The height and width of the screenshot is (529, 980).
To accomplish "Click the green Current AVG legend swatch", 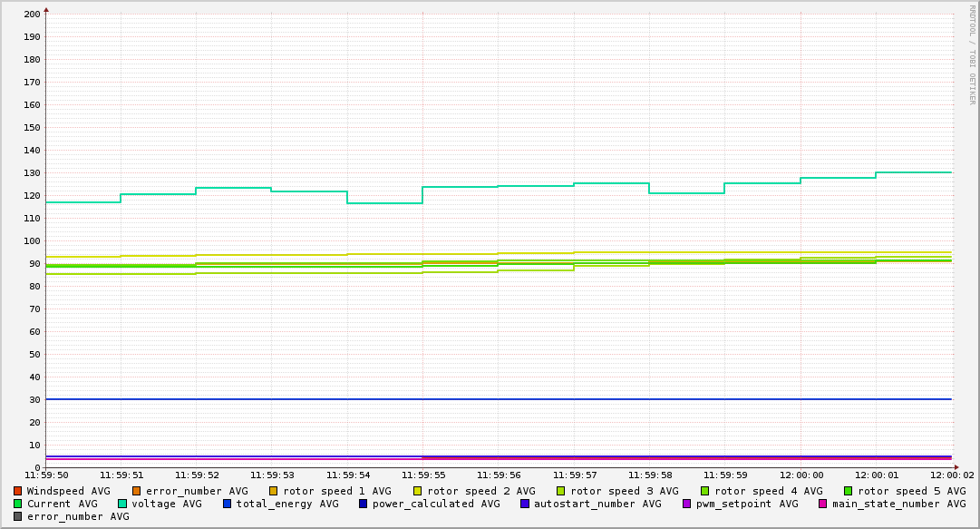I will 17,504.
